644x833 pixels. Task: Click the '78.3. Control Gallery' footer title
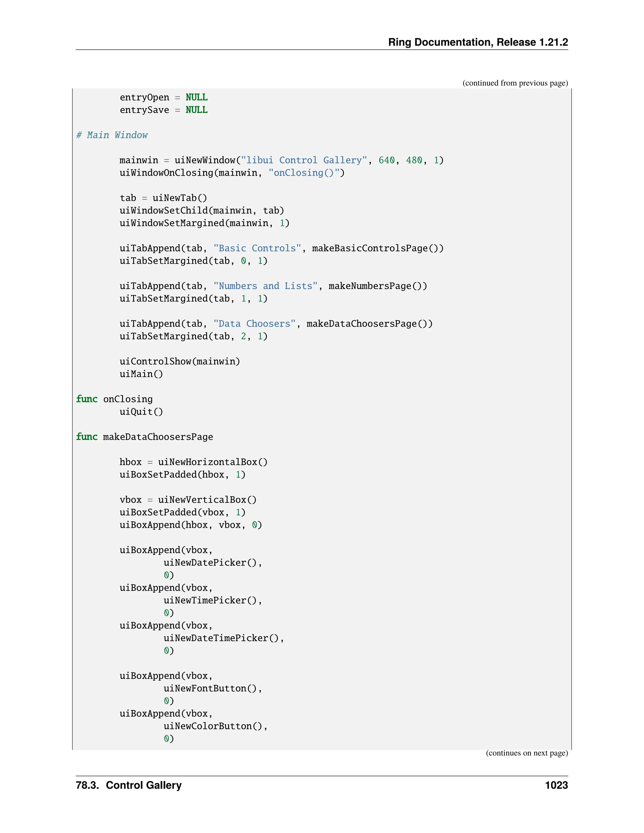coord(129,785)
